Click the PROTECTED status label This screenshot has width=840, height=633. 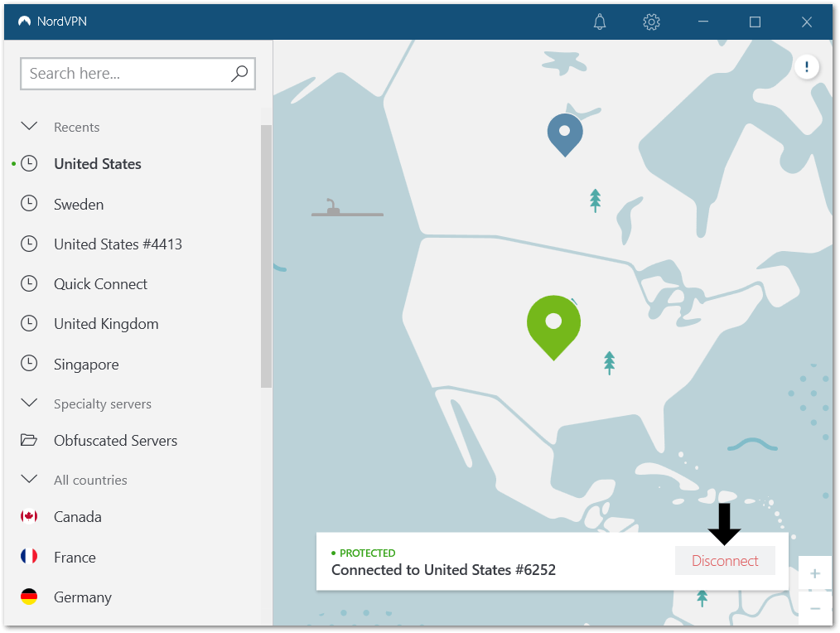pyautogui.click(x=367, y=553)
